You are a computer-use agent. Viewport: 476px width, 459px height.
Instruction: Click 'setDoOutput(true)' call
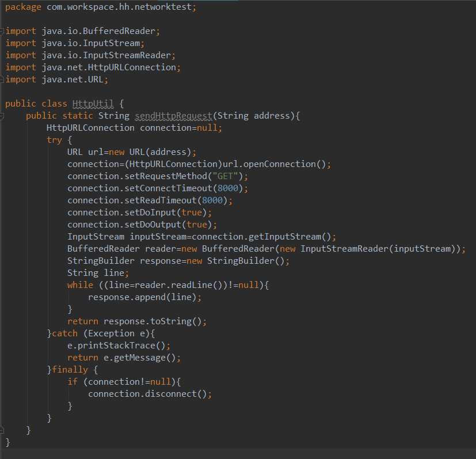point(168,225)
